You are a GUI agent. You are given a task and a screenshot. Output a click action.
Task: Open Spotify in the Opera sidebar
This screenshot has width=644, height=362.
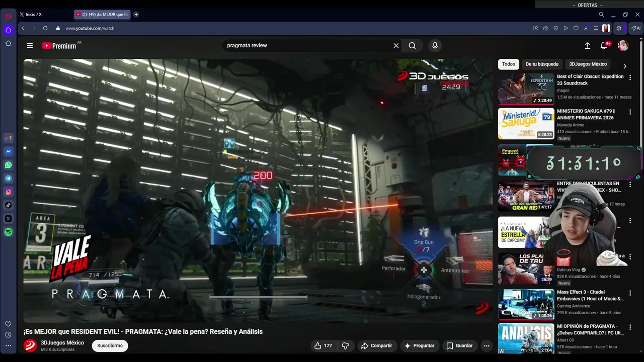pyautogui.click(x=8, y=232)
